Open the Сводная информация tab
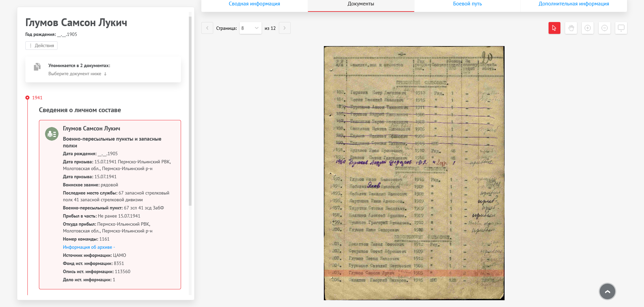Screen dimensions: 644x307 [x=254, y=4]
